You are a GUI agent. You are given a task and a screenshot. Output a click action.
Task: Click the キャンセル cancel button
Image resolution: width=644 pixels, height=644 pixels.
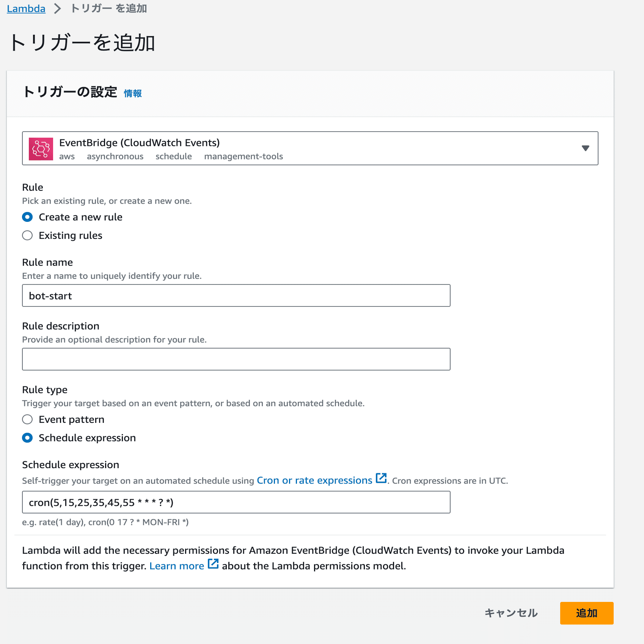(x=511, y=613)
